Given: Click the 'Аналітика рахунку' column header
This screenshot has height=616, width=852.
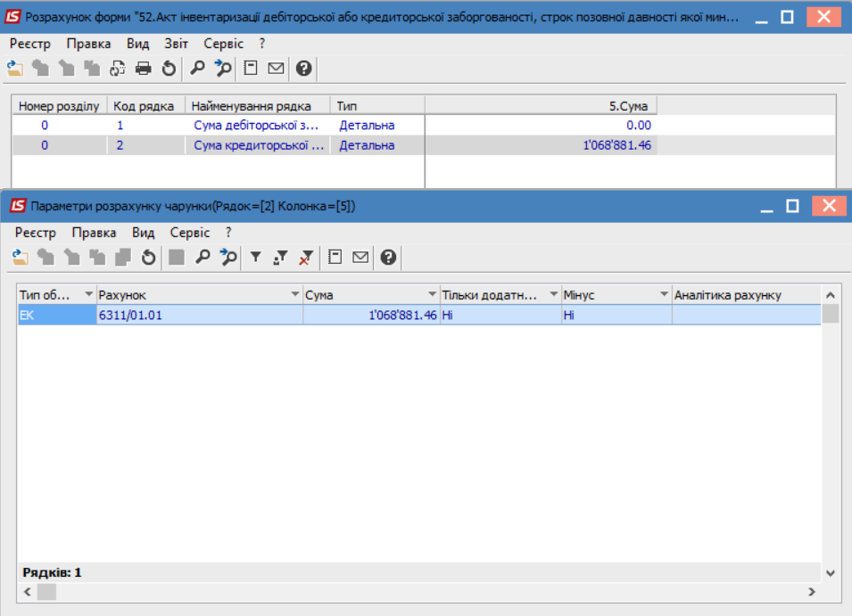Looking at the screenshot, I should (747, 295).
